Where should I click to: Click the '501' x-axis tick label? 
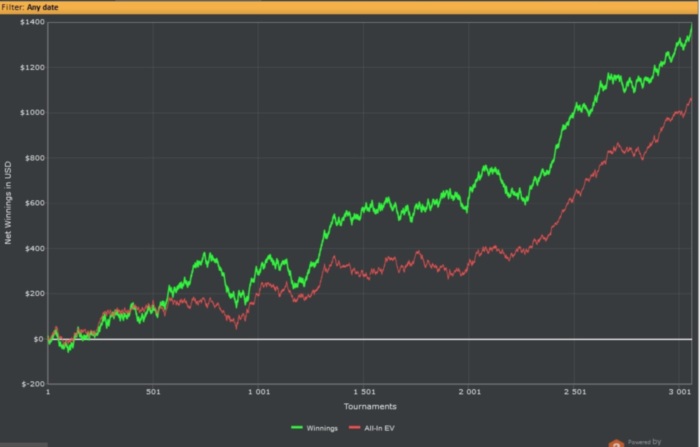[x=153, y=392]
